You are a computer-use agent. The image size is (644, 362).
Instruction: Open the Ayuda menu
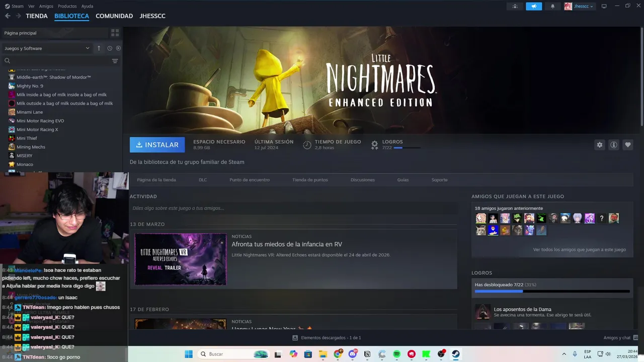coord(87,6)
